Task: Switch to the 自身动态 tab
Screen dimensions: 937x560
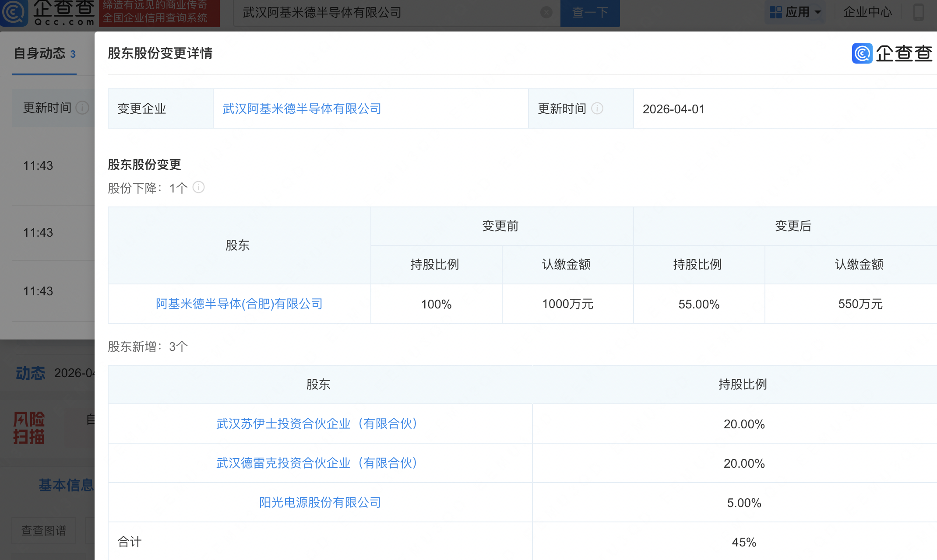Action: pos(44,54)
